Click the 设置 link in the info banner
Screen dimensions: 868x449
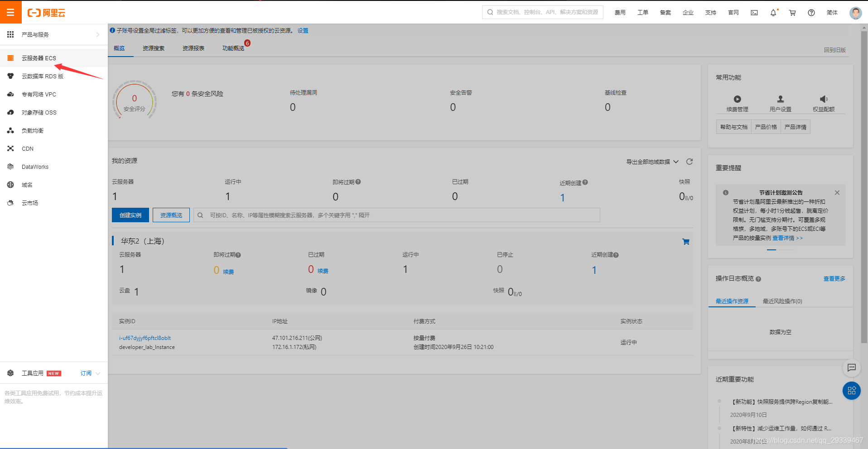click(303, 31)
